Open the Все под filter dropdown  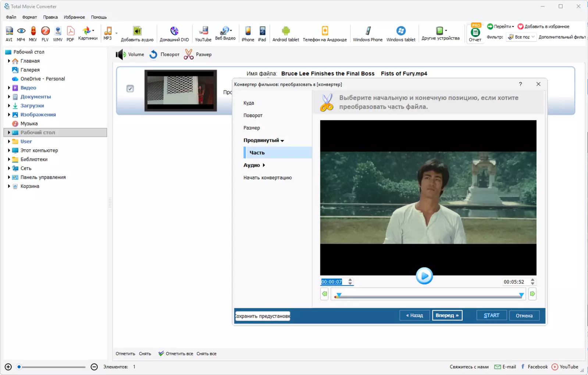pyautogui.click(x=521, y=37)
